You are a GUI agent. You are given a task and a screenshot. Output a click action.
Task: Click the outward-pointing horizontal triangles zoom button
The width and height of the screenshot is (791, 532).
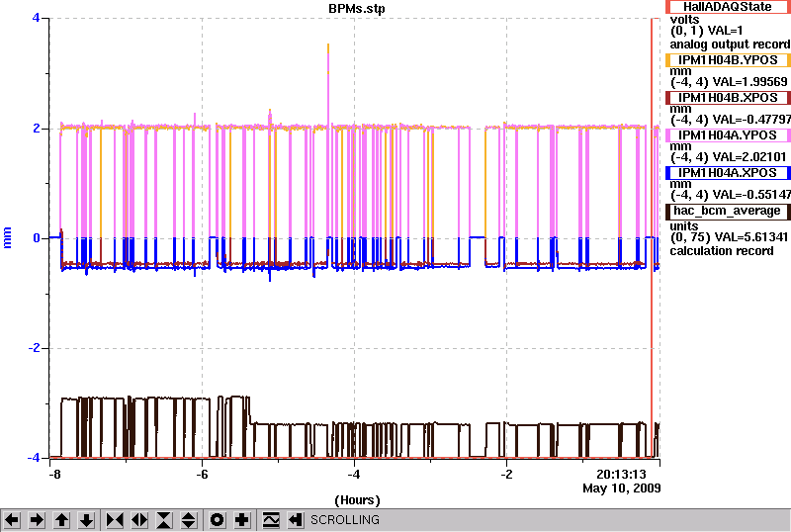click(139, 520)
